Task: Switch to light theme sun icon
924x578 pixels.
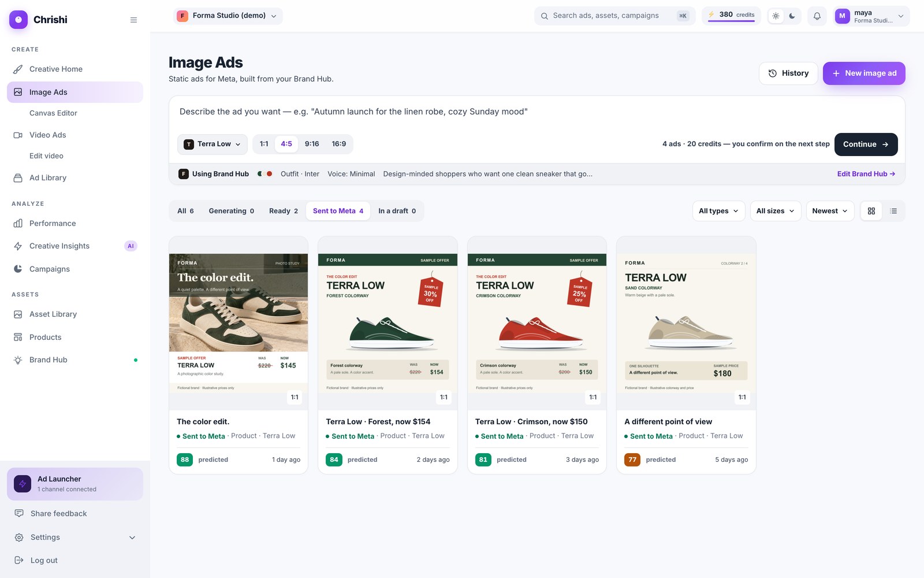Action: 776,16
